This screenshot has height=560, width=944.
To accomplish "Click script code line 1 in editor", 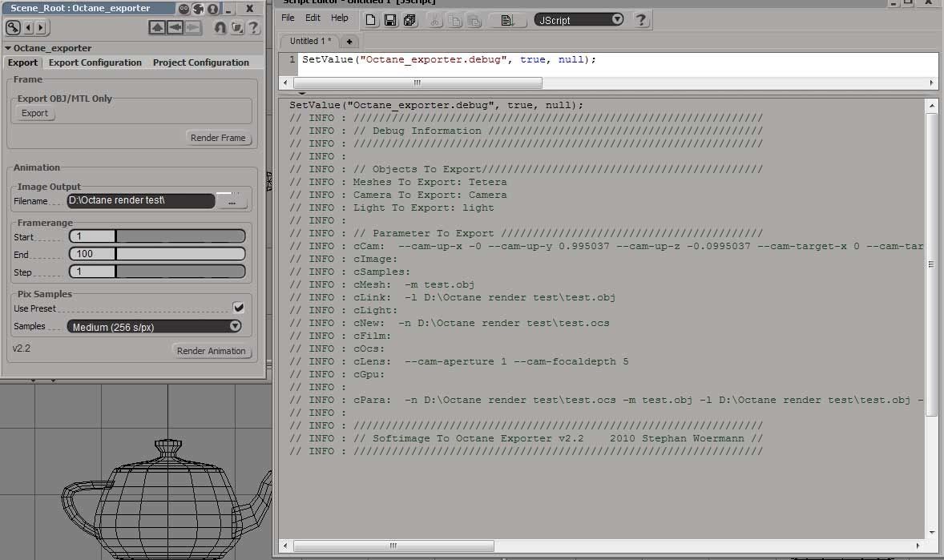I will click(x=449, y=59).
